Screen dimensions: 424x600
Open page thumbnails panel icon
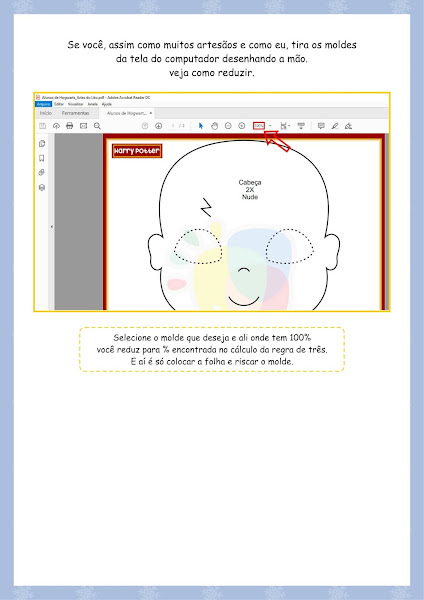42,144
